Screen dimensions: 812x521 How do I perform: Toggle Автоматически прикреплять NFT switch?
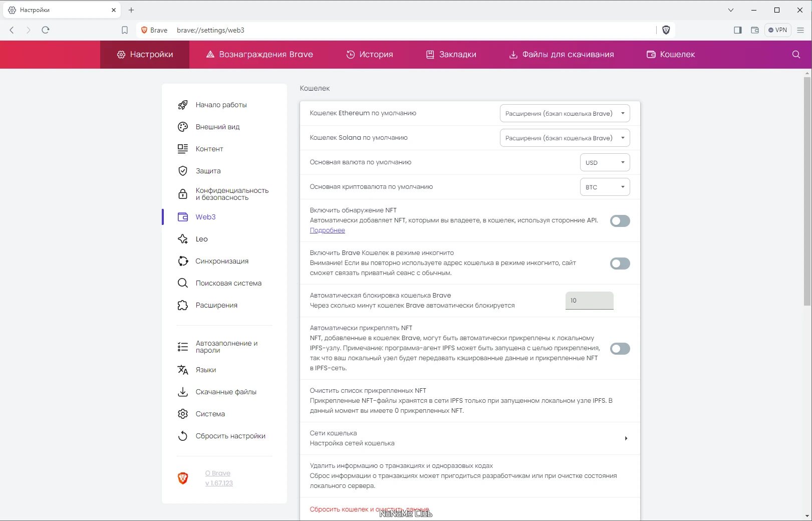point(620,349)
